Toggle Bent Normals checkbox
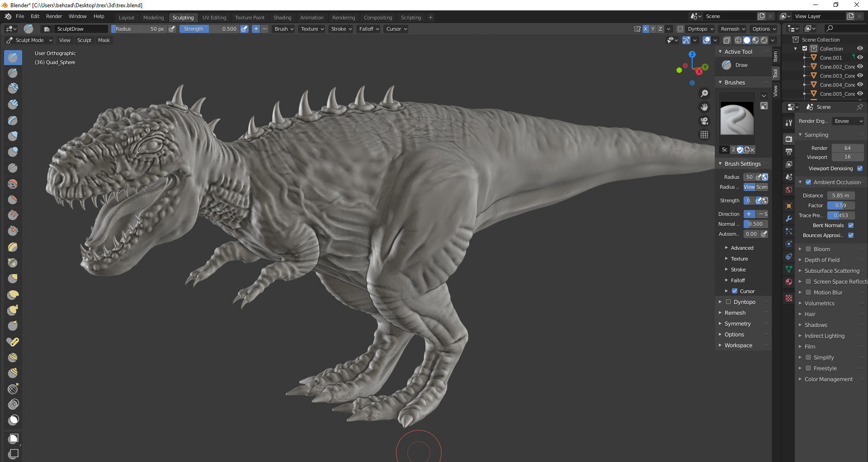 [x=851, y=225]
